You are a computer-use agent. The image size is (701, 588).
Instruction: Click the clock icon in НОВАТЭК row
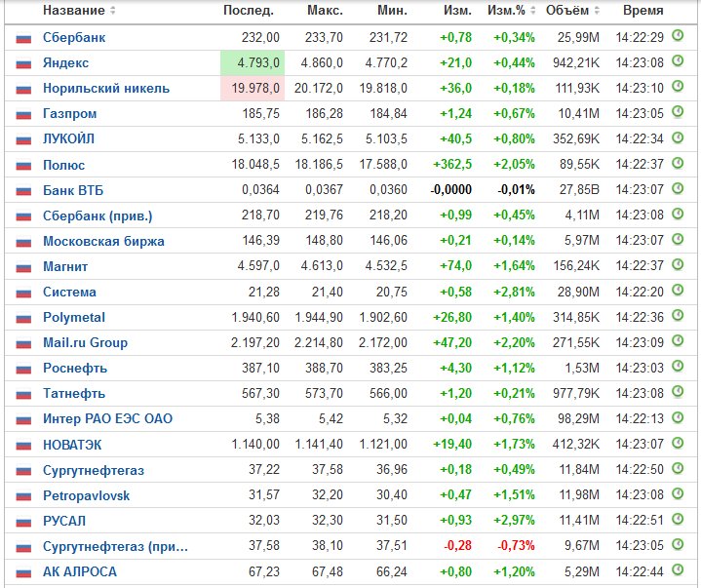coord(678,443)
